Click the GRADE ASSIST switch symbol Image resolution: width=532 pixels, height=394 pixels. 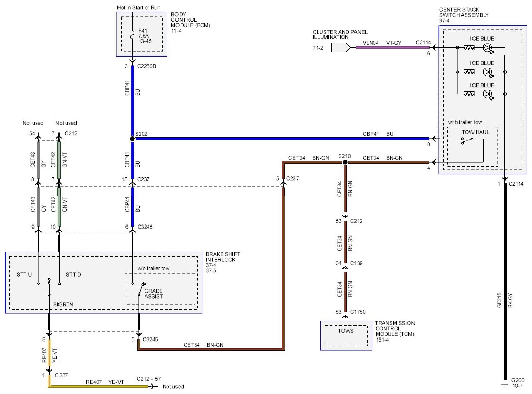coord(141,289)
